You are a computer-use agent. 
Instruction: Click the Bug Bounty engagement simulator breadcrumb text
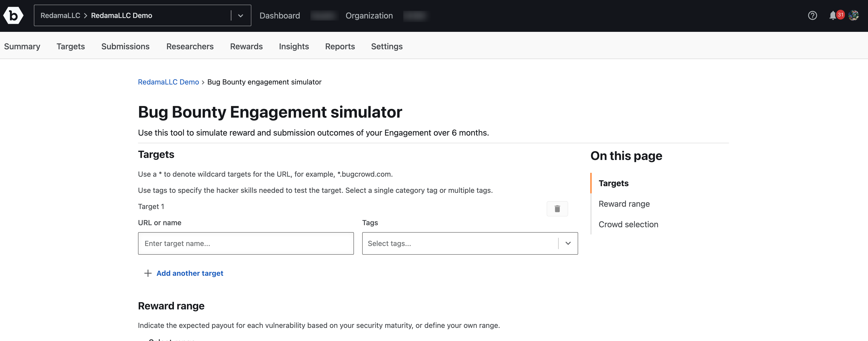click(x=264, y=82)
